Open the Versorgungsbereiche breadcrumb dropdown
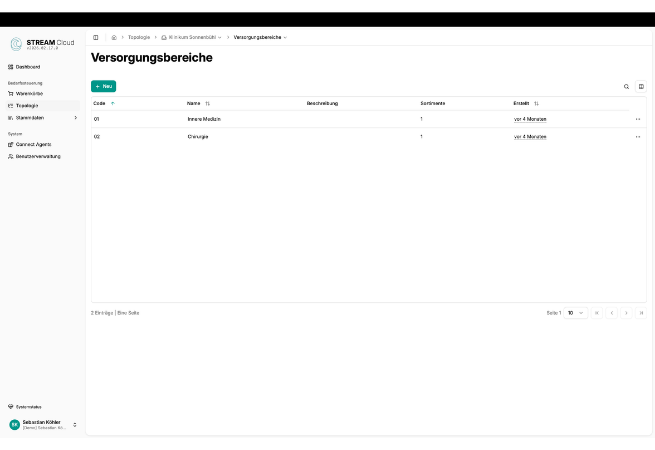The image size is (655, 450). 260,37
